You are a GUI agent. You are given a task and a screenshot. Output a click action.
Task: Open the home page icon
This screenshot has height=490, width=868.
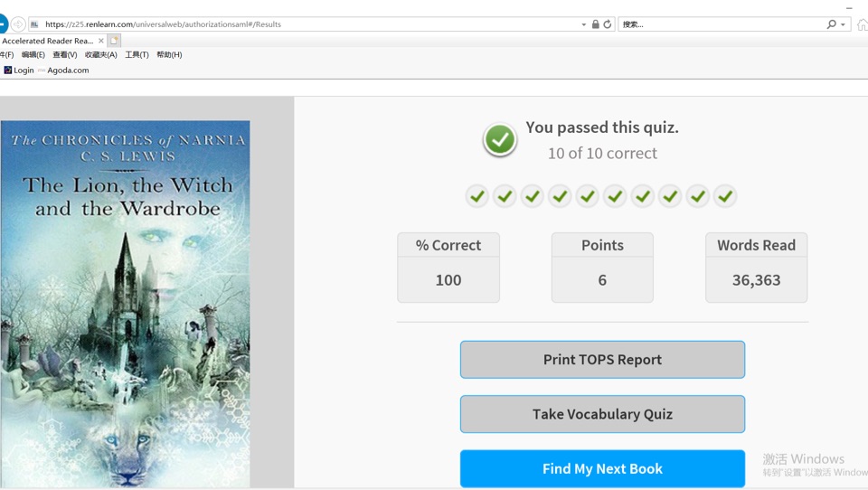[x=862, y=24]
